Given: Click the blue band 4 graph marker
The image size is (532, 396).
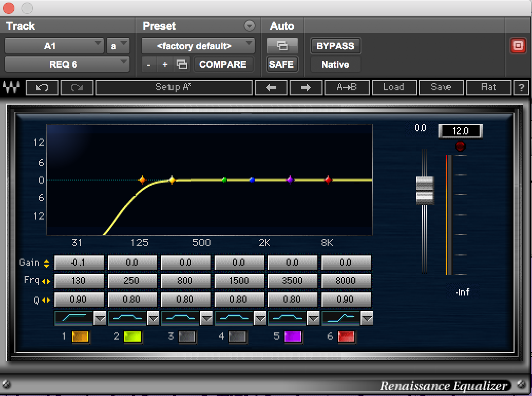Looking at the screenshot, I should point(252,180).
